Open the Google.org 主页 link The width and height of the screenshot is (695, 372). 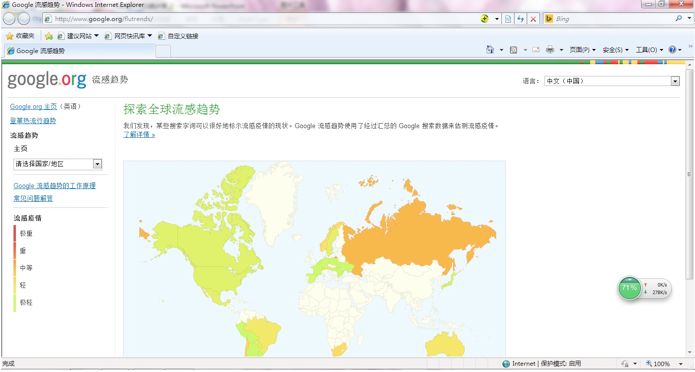33,106
